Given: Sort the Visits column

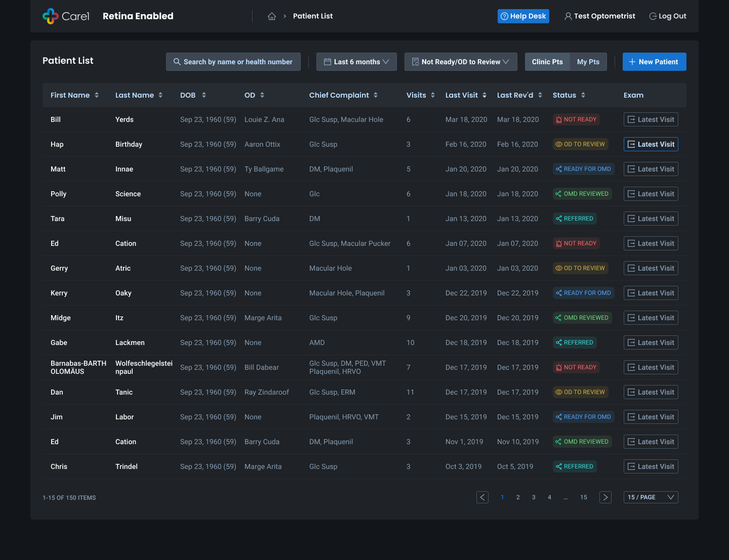Looking at the screenshot, I should point(433,95).
